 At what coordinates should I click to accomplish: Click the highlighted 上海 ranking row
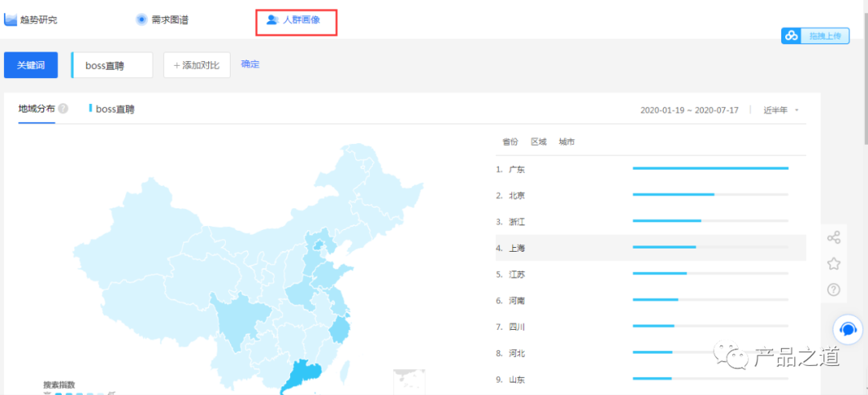point(650,248)
